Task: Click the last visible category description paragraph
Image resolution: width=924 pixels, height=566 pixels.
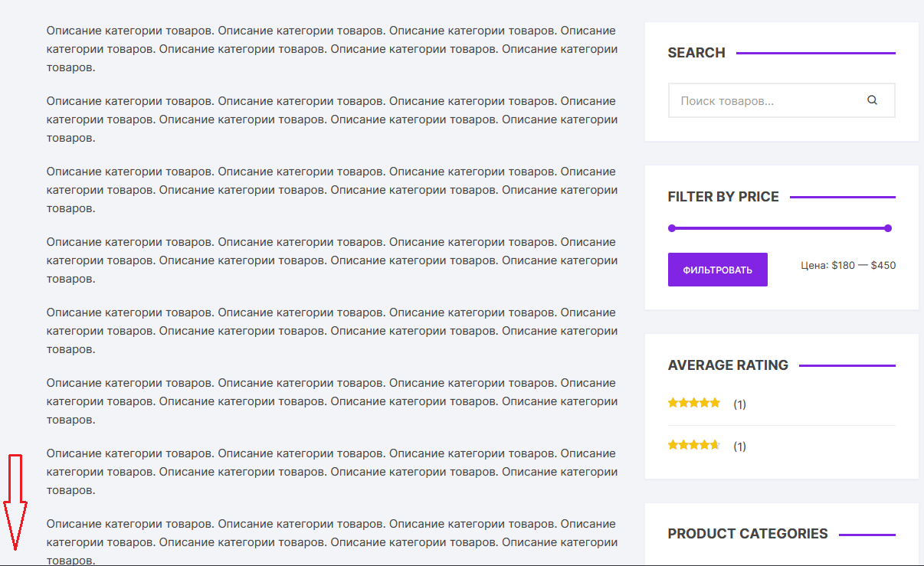Action: (331, 542)
